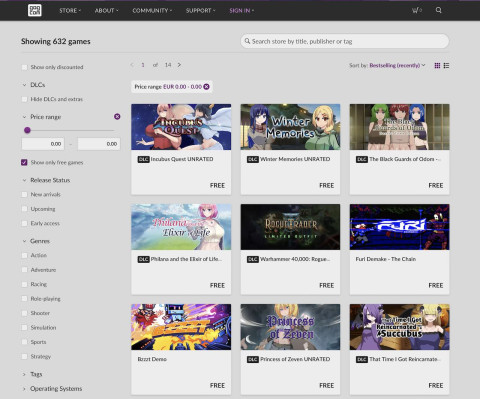Open Princess of Zeven UNRATED title

295,359
